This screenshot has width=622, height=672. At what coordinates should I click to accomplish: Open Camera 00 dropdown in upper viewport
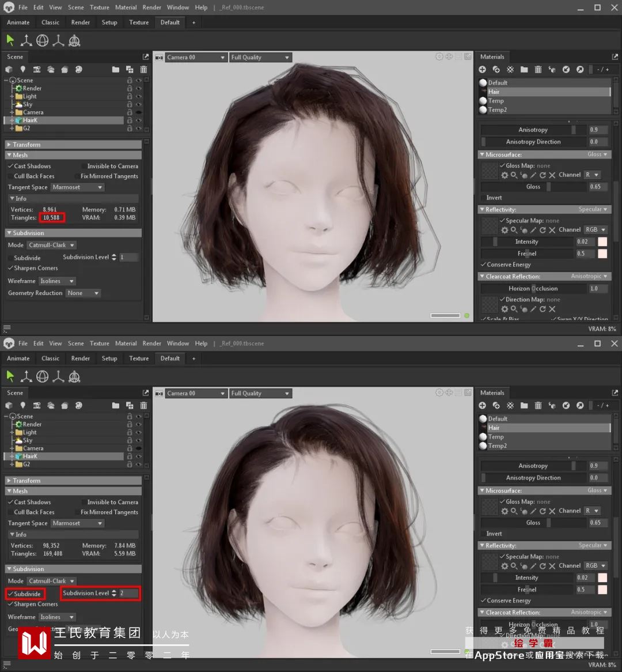point(196,58)
